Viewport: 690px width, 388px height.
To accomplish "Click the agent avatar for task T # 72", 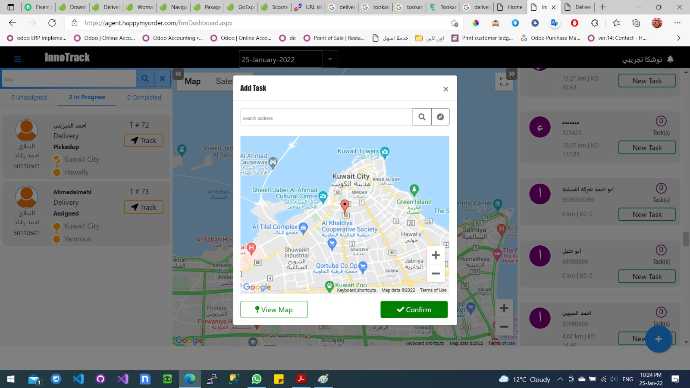I will click(26, 130).
